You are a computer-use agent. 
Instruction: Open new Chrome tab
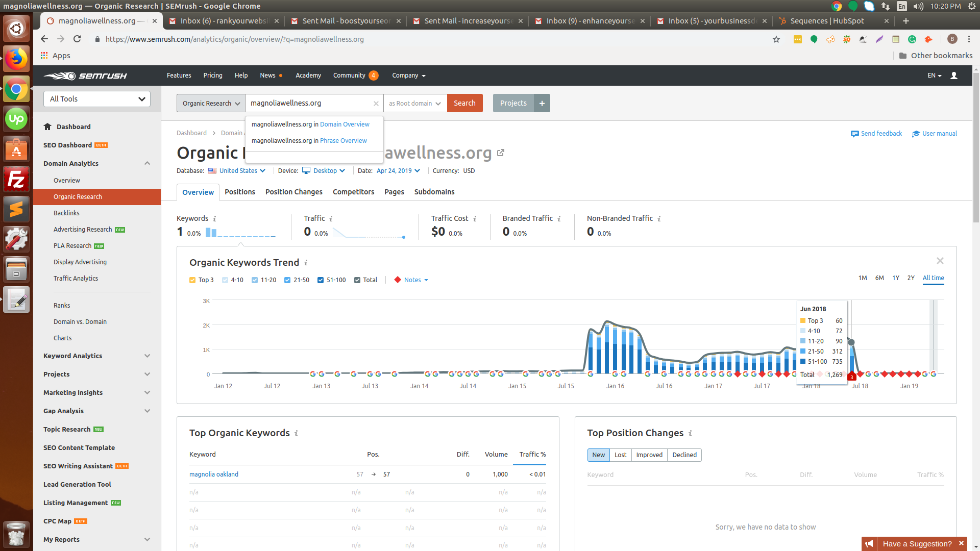click(x=906, y=21)
